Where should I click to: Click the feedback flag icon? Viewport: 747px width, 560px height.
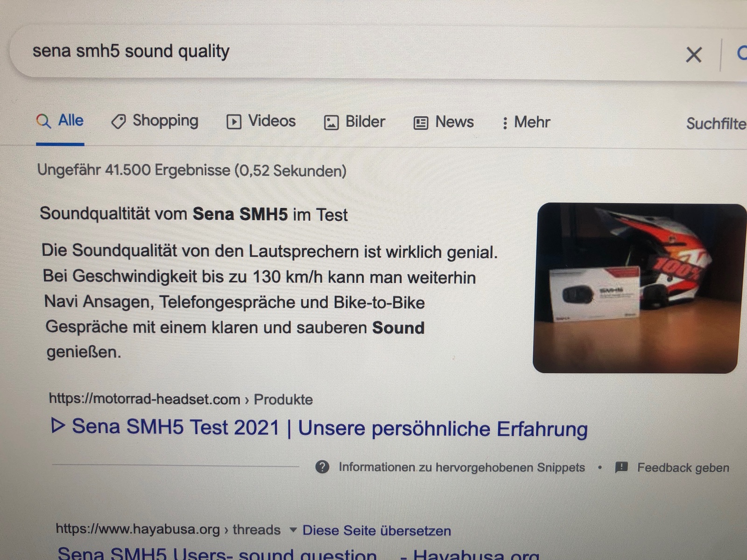click(621, 467)
